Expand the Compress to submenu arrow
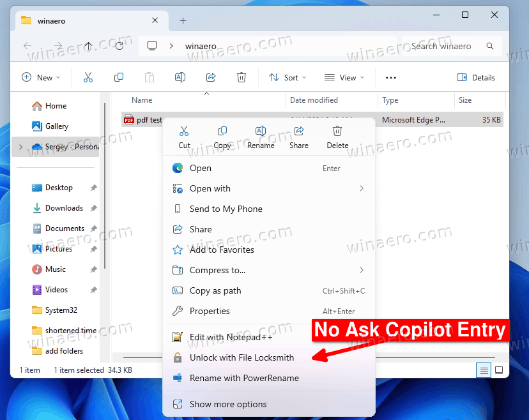 [362, 270]
